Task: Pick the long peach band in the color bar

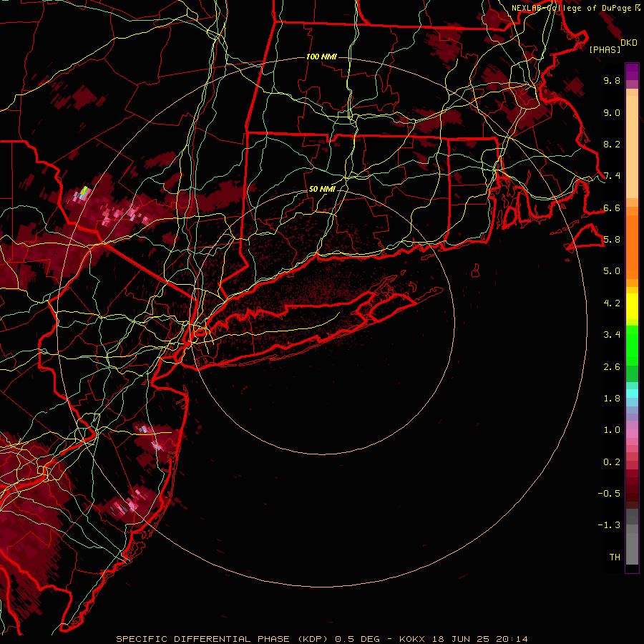Action: [632, 147]
